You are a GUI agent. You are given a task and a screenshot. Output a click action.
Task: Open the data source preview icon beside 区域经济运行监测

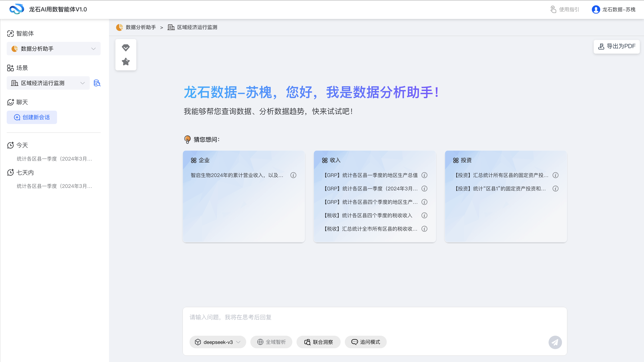coord(97,83)
